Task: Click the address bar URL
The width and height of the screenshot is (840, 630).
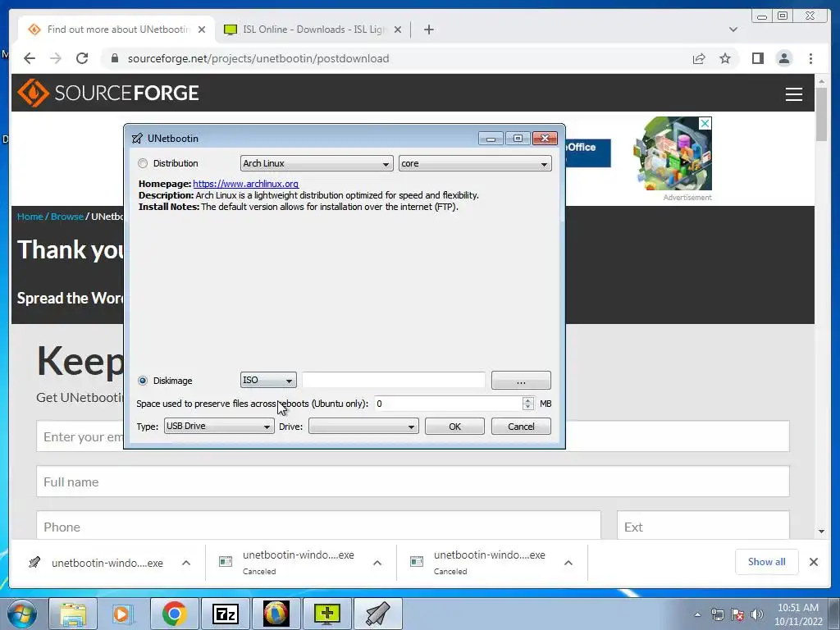Action: point(258,58)
